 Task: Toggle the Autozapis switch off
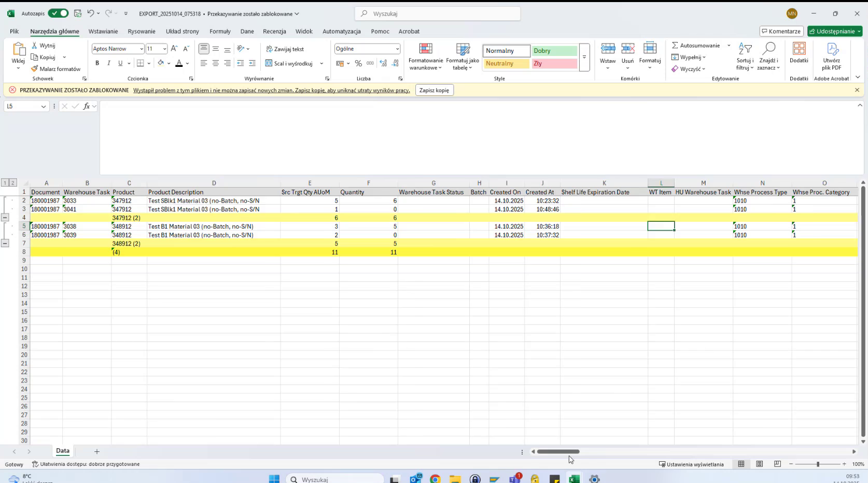pyautogui.click(x=58, y=13)
